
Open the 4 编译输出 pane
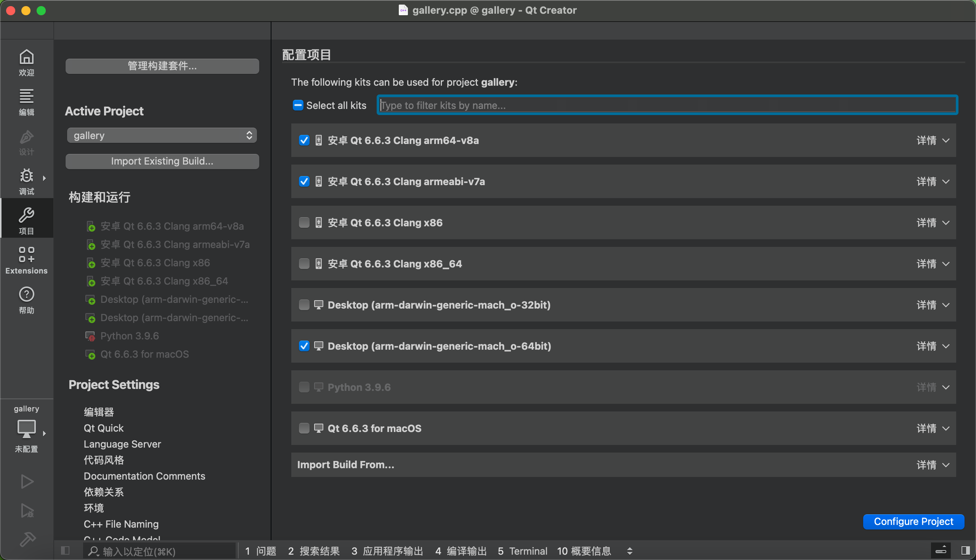point(461,551)
